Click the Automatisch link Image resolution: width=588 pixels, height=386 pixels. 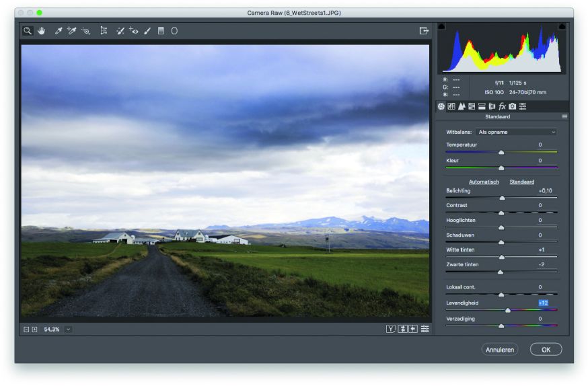(483, 182)
